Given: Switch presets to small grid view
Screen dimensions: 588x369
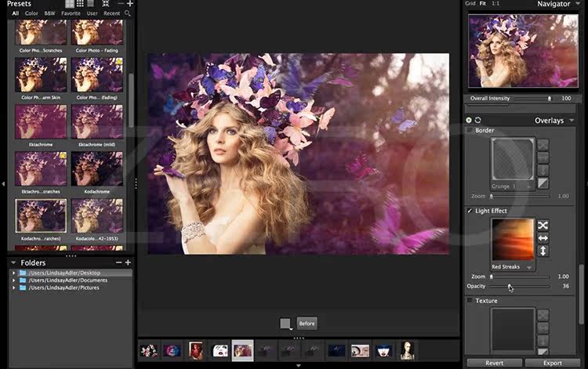Looking at the screenshot, I should pos(81,4).
